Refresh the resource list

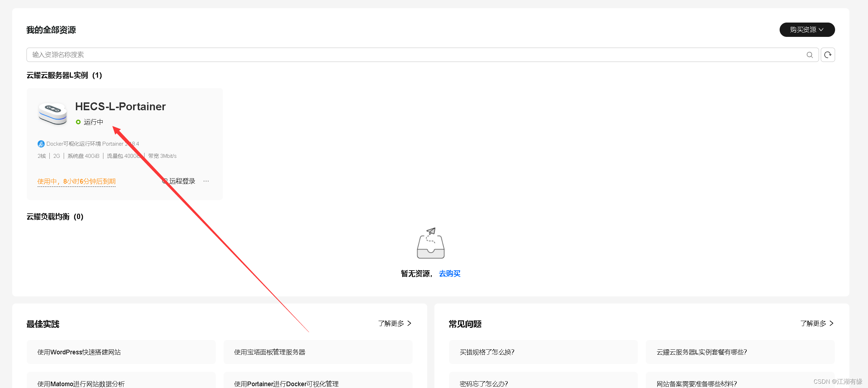828,55
